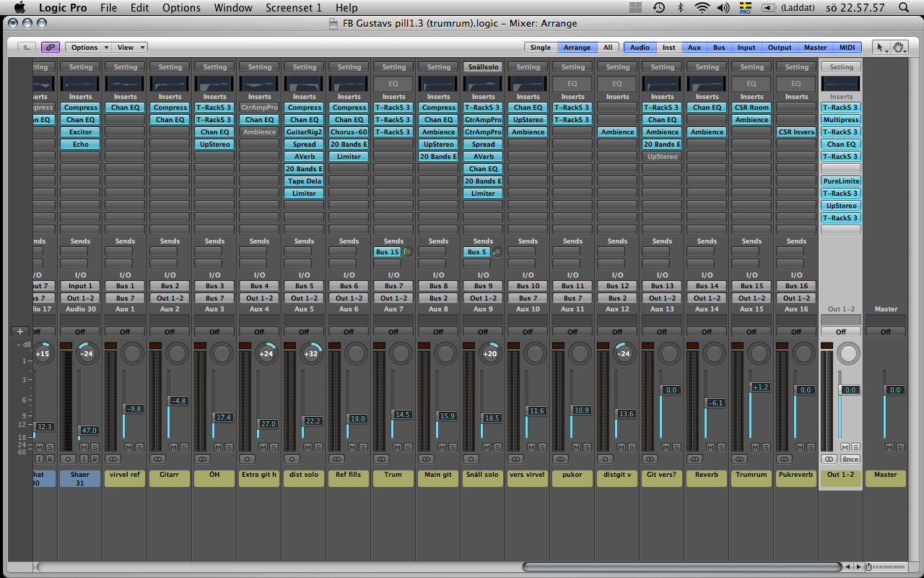The height and width of the screenshot is (578, 924).
Task: Toggle stereo format icon on Out 1-2 strip
Action: point(829,459)
